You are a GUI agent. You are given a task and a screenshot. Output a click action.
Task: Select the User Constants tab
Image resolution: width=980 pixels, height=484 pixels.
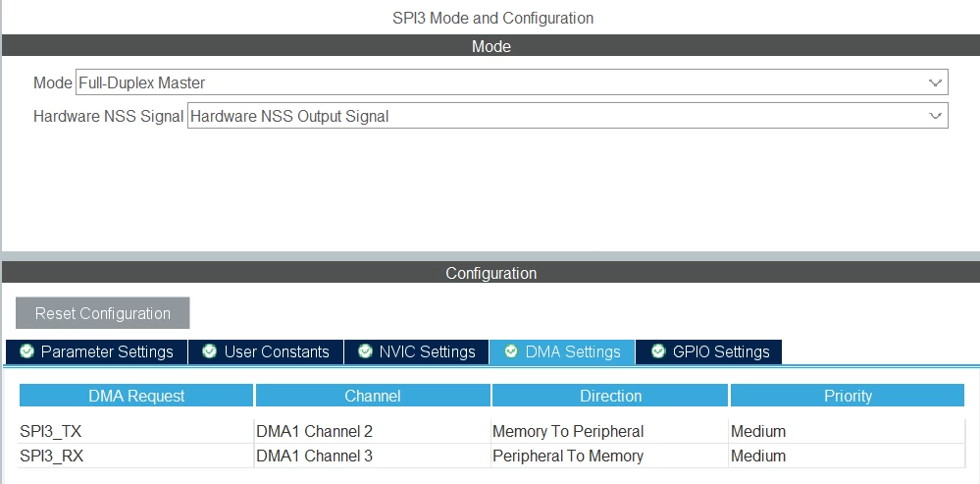[x=266, y=352]
